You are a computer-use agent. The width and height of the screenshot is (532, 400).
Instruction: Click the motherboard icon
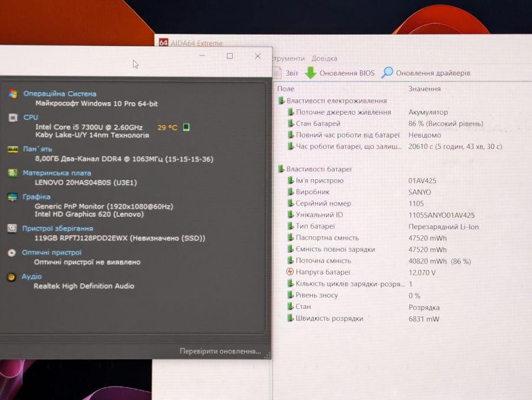tap(12, 173)
